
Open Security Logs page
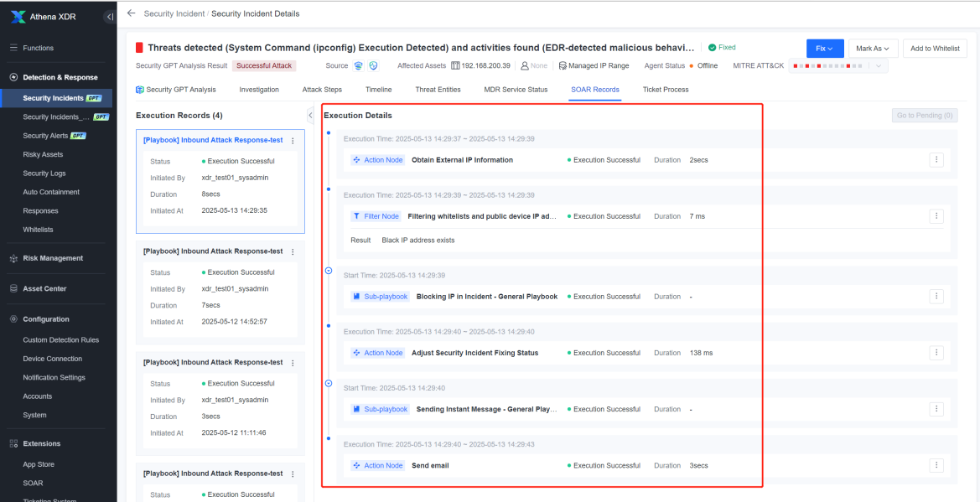point(44,173)
